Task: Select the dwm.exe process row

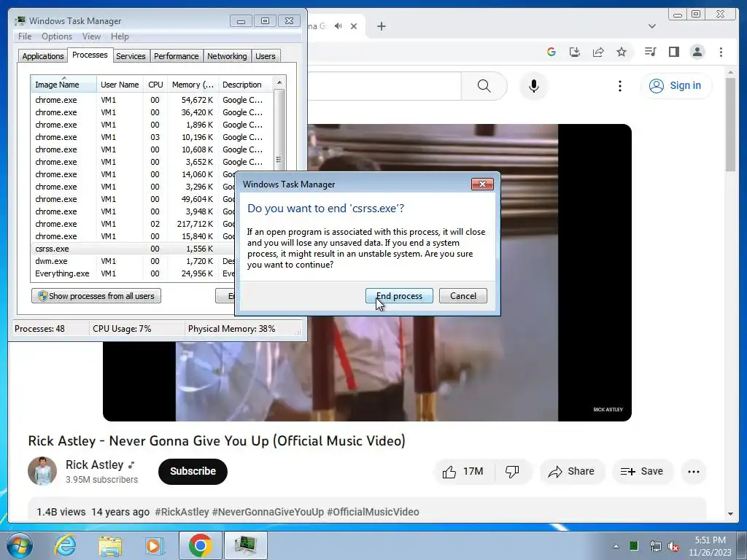Action: 133,261
